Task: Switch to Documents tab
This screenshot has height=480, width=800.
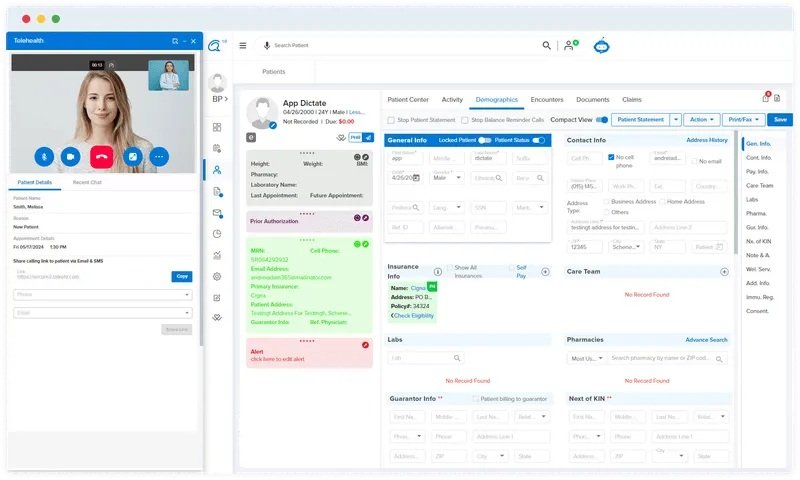Action: pos(592,99)
